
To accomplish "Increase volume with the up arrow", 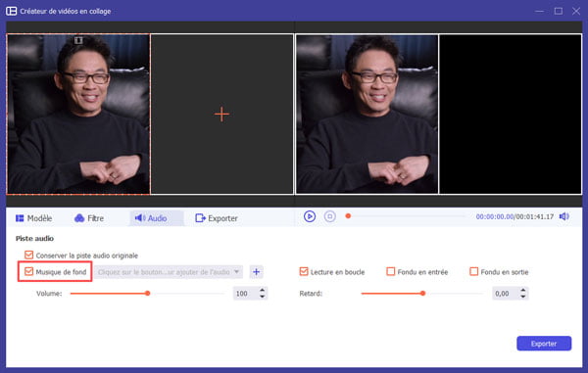I will click(x=262, y=290).
